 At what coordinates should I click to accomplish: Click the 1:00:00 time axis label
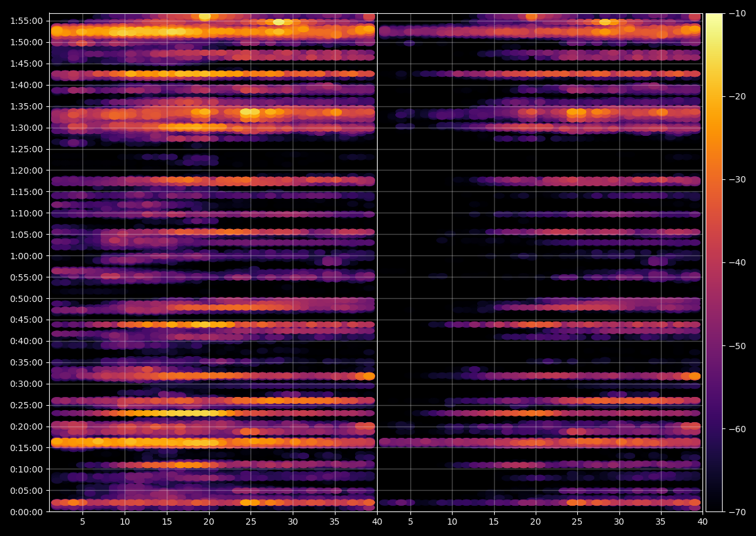click(26, 256)
